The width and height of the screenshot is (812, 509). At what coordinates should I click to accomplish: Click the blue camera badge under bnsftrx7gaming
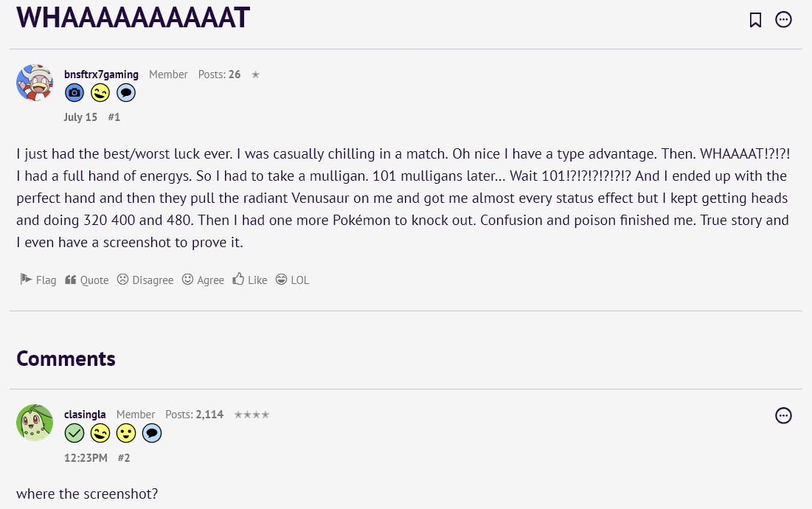[74, 92]
